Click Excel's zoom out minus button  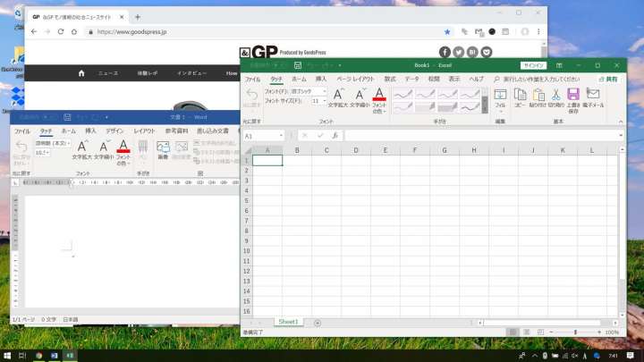(552, 332)
